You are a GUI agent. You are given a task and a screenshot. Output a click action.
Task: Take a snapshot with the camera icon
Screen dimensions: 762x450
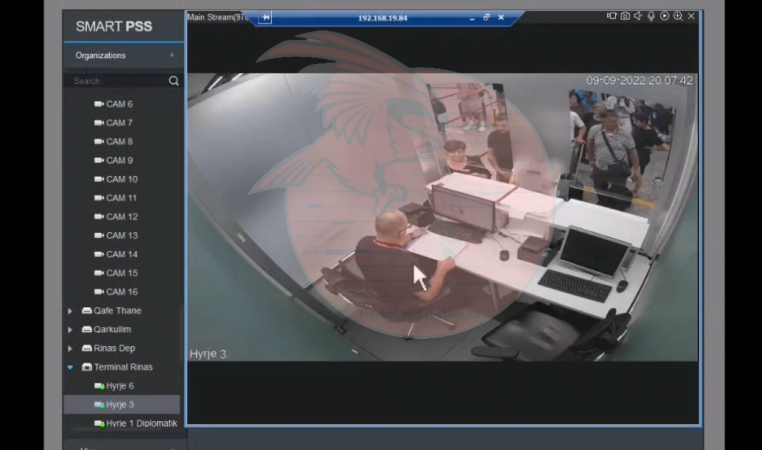[625, 16]
